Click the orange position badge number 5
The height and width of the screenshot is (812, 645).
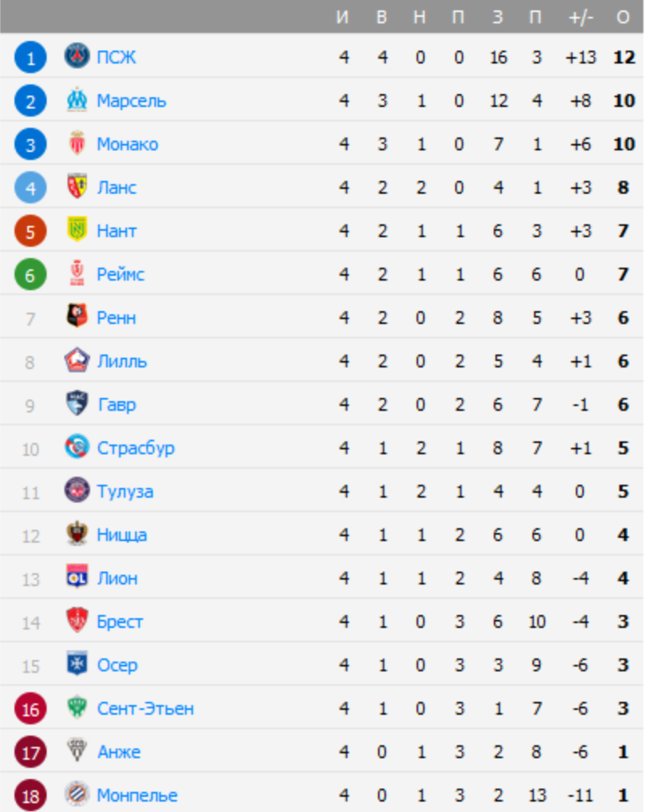tap(31, 231)
